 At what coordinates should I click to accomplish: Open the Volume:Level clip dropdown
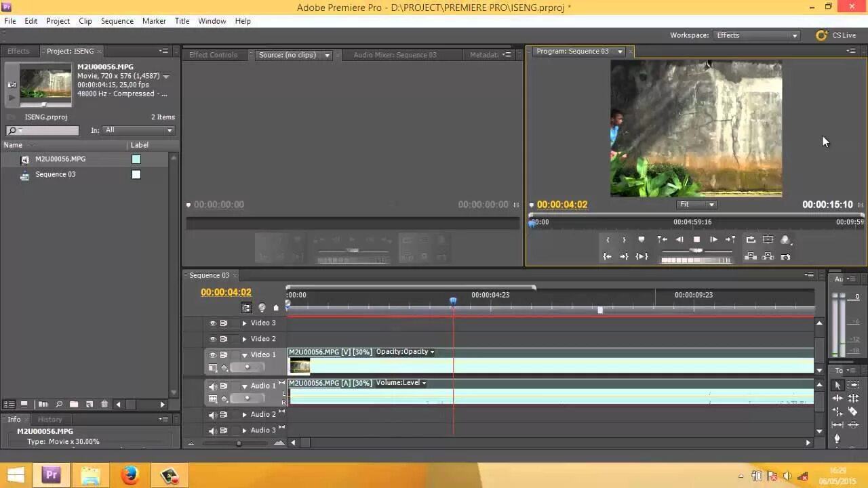424,383
